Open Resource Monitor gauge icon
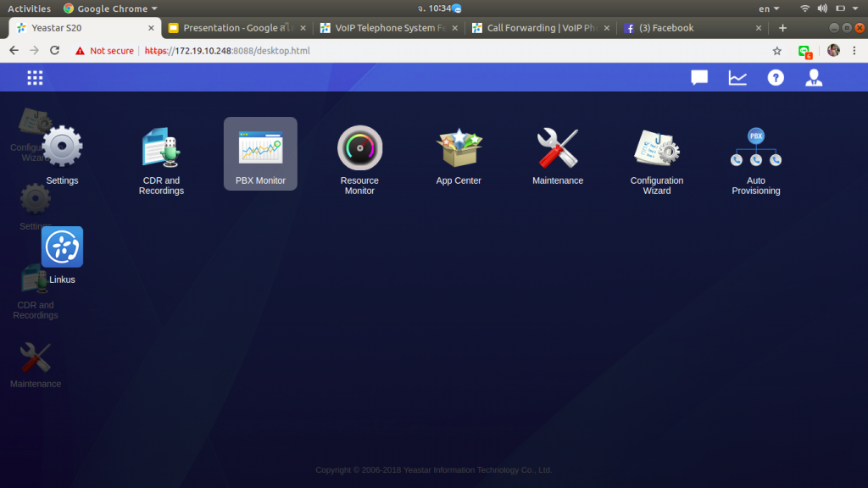868x488 pixels. point(359,147)
